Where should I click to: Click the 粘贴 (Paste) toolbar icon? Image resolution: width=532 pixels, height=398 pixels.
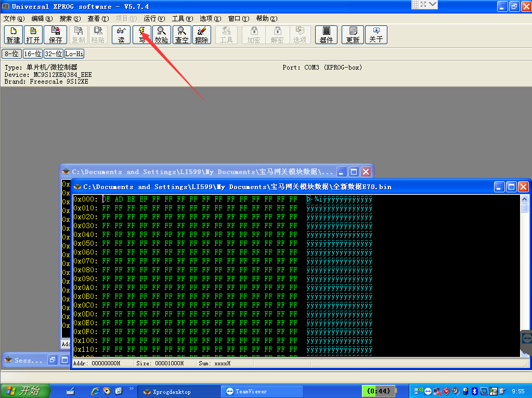point(98,35)
